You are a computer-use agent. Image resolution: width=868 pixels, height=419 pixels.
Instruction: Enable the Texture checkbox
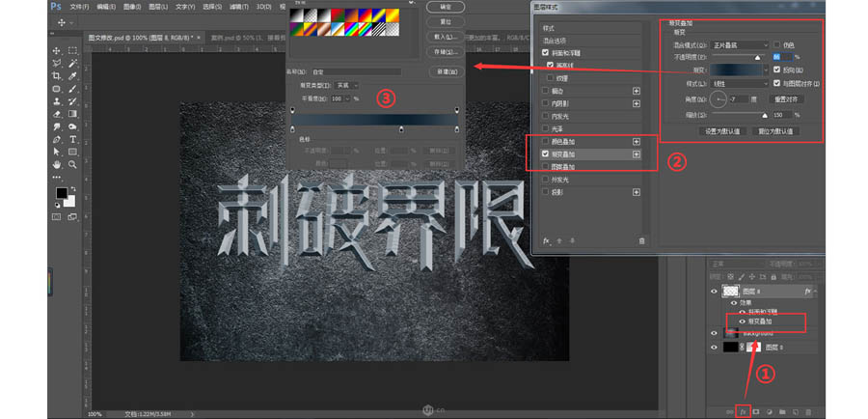point(551,78)
